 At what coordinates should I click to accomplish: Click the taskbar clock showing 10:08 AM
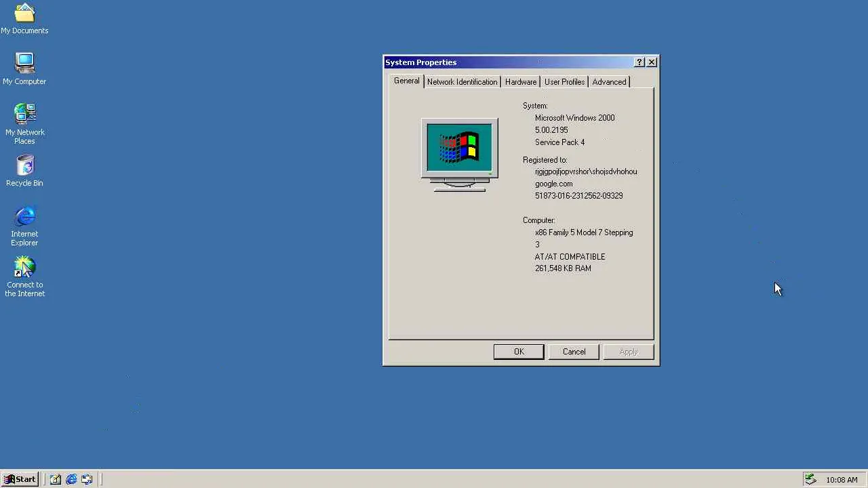[842, 480]
